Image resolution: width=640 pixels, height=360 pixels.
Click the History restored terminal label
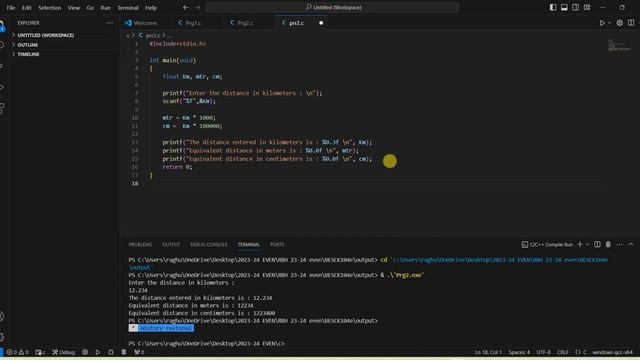pyautogui.click(x=165, y=328)
